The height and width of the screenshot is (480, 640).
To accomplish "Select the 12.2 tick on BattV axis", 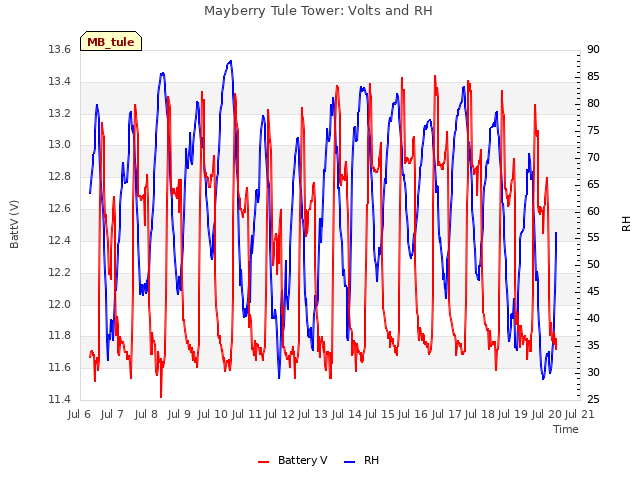I will [x=59, y=272].
